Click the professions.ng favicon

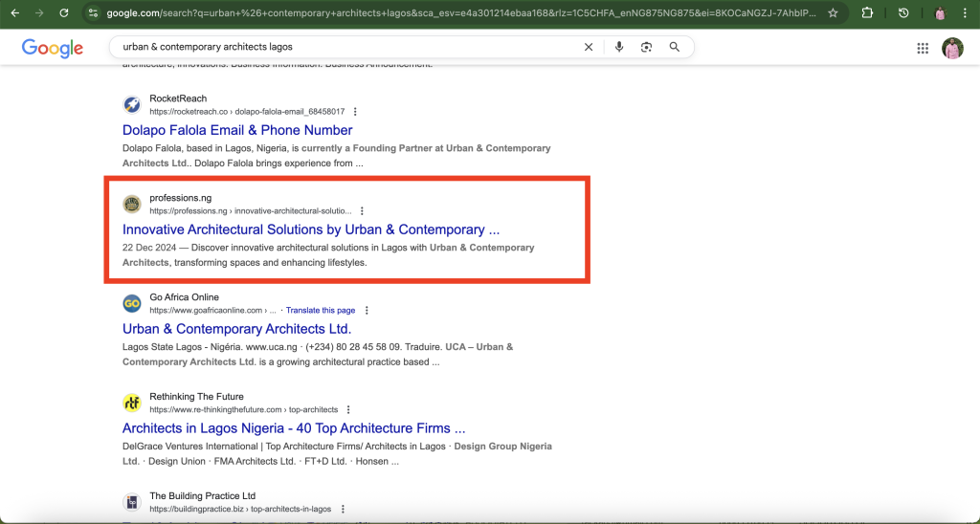point(132,204)
